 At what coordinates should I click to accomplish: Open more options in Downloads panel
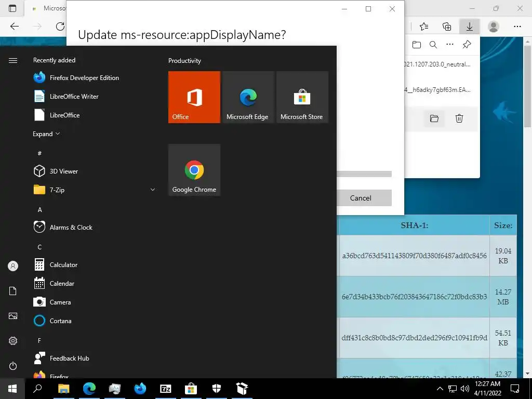click(450, 45)
